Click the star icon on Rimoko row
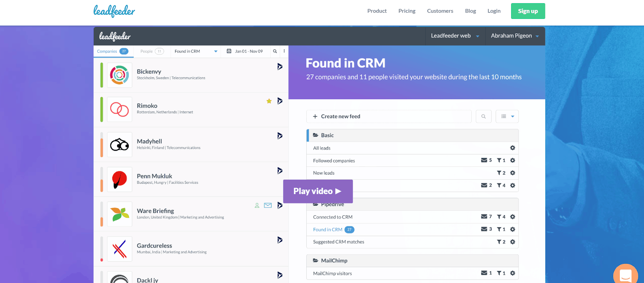Viewport: 644px width, 283px height. (x=269, y=101)
